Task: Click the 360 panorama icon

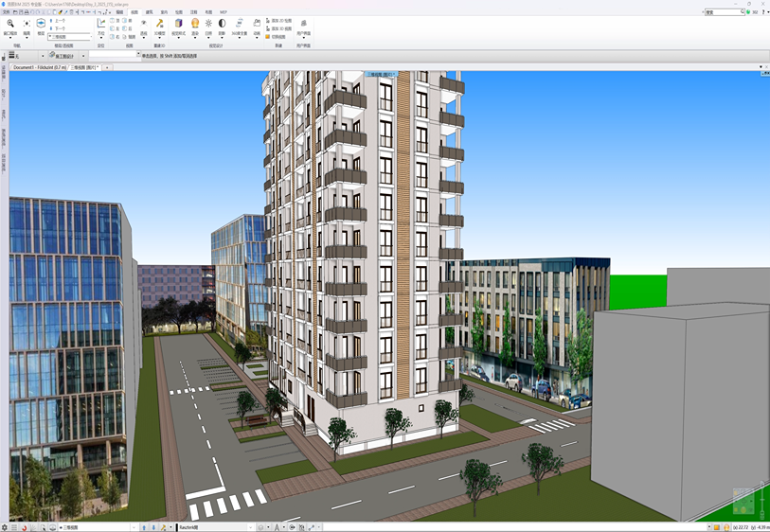Action: [239, 24]
